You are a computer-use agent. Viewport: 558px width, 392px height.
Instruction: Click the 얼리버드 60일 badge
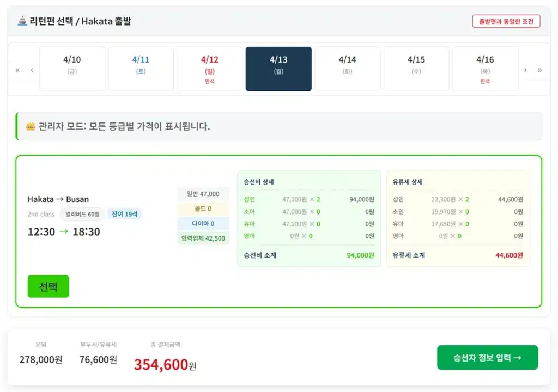tap(81, 214)
